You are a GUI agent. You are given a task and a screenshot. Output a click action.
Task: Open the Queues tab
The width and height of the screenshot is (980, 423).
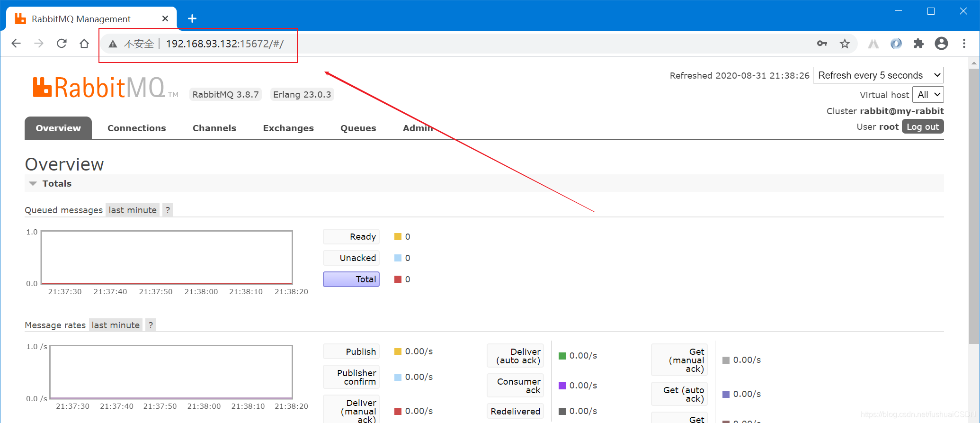(x=358, y=128)
